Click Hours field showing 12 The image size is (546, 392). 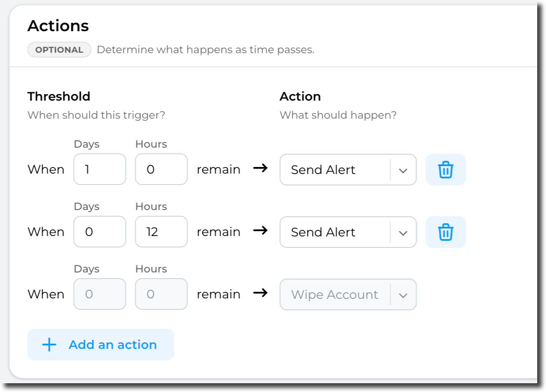pos(161,232)
